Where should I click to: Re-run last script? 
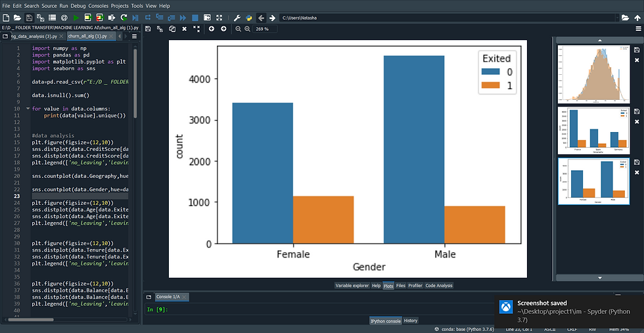[x=124, y=18]
